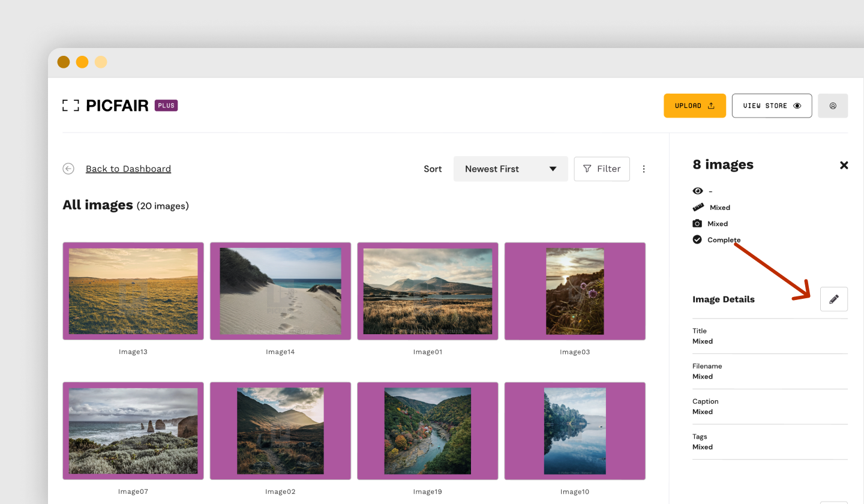Click the PLUS badge
Viewport: 864px width, 504px height.
point(166,106)
